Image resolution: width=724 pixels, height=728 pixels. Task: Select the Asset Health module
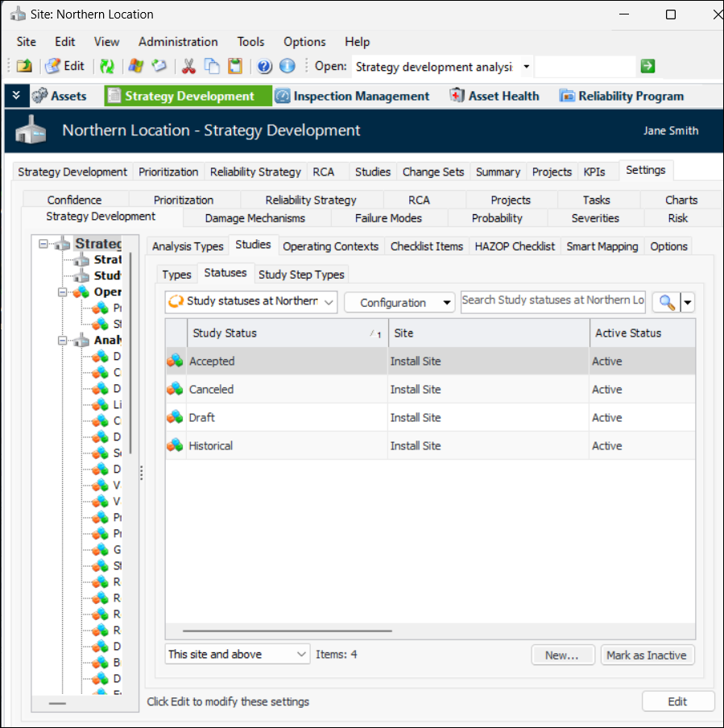click(x=494, y=96)
